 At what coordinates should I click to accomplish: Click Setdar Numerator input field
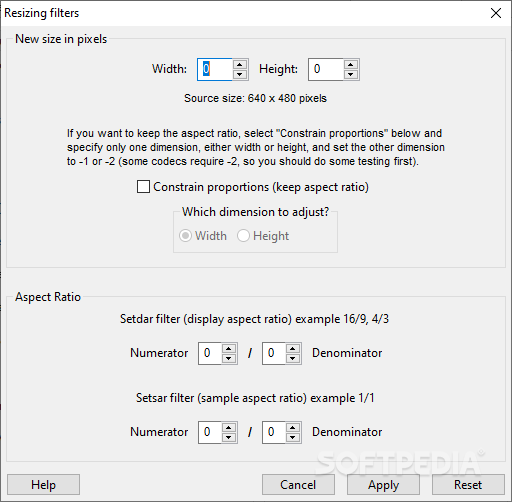210,353
